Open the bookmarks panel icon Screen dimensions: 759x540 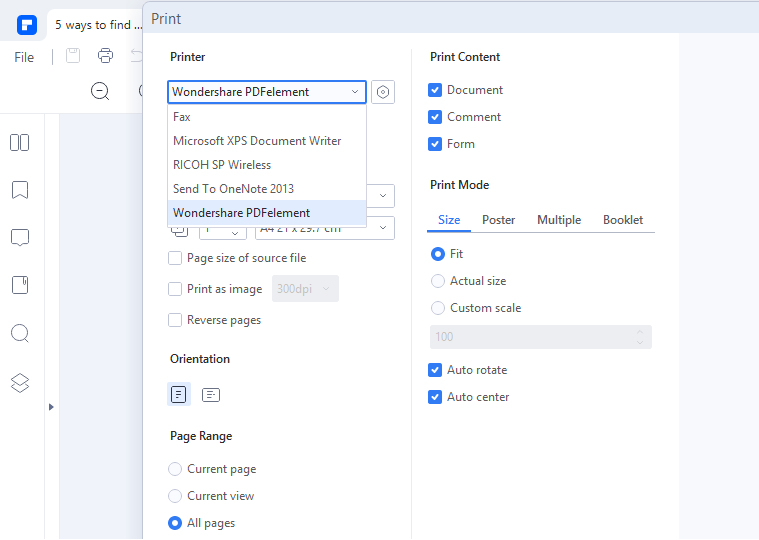[19, 190]
